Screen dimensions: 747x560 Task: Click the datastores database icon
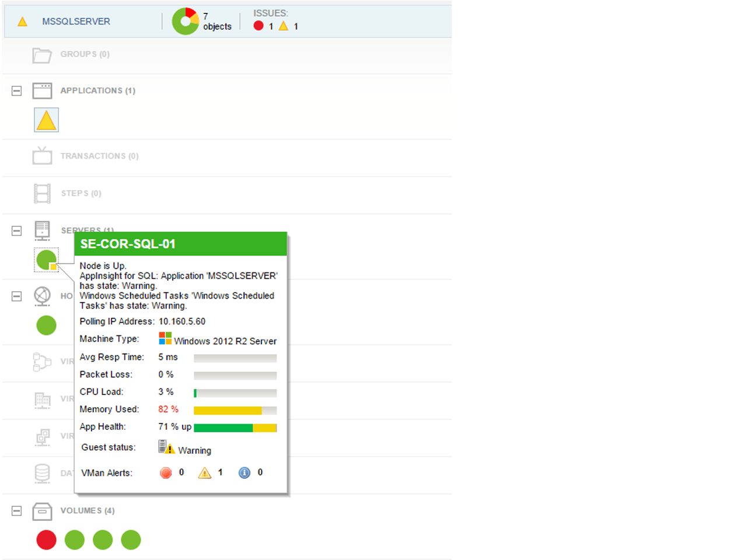click(42, 474)
